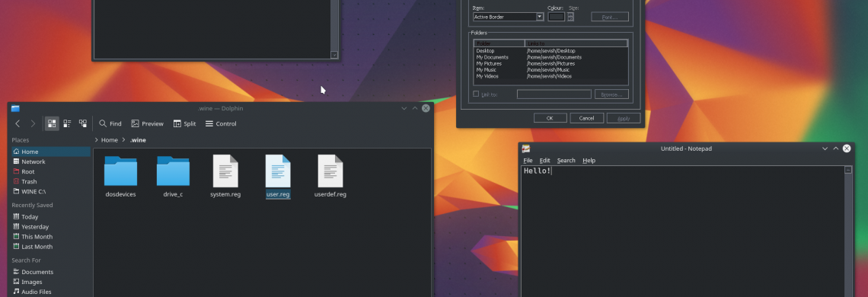Switch Dolphin to Details view mode
Image resolution: width=868 pixels, height=297 pixels.
[x=82, y=123]
